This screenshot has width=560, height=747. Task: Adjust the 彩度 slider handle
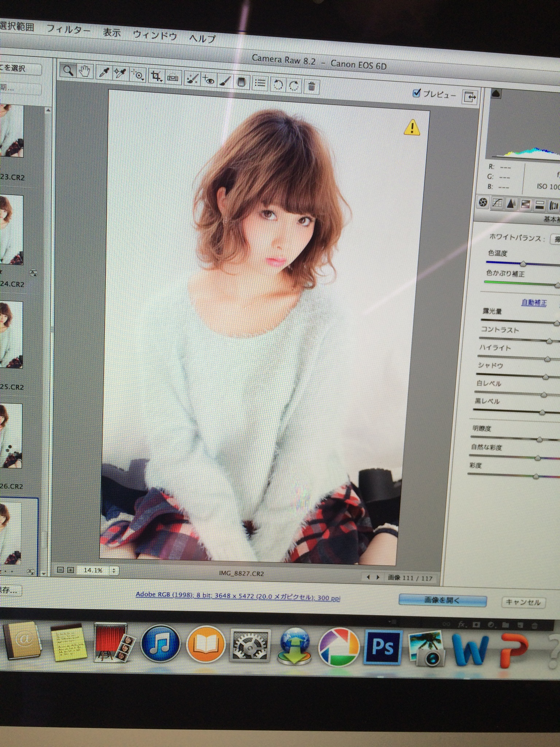pyautogui.click(x=536, y=476)
